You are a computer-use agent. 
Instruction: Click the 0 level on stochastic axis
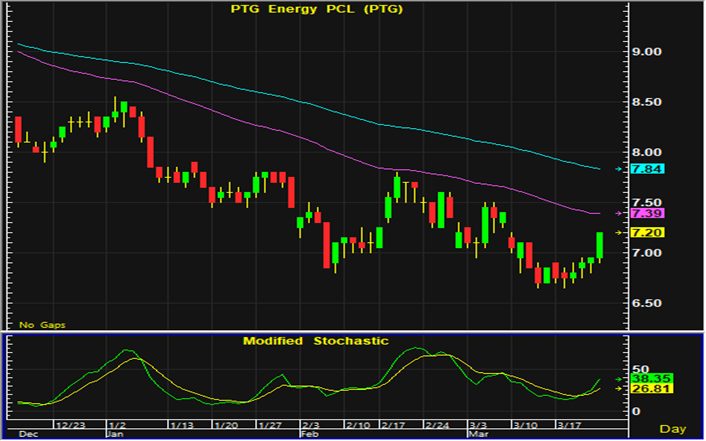[636, 411]
